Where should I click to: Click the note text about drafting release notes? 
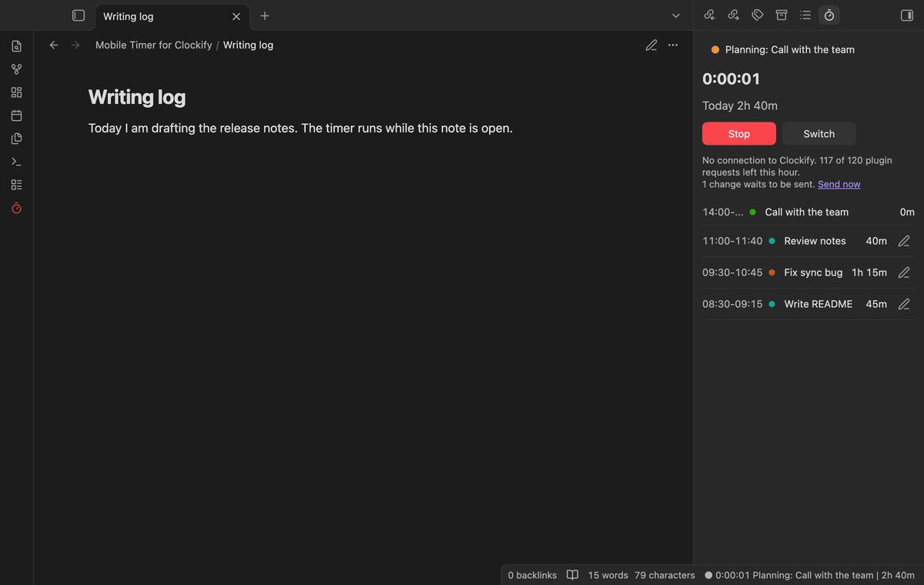click(300, 128)
